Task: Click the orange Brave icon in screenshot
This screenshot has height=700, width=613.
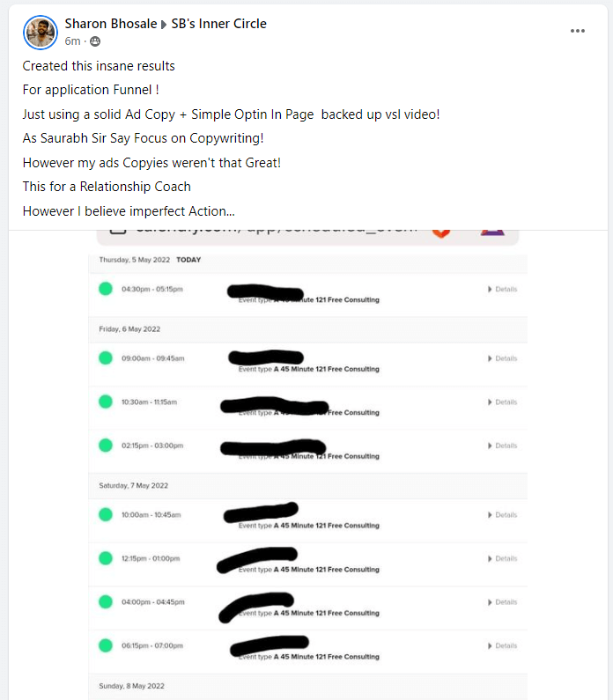Action: pyautogui.click(x=441, y=232)
